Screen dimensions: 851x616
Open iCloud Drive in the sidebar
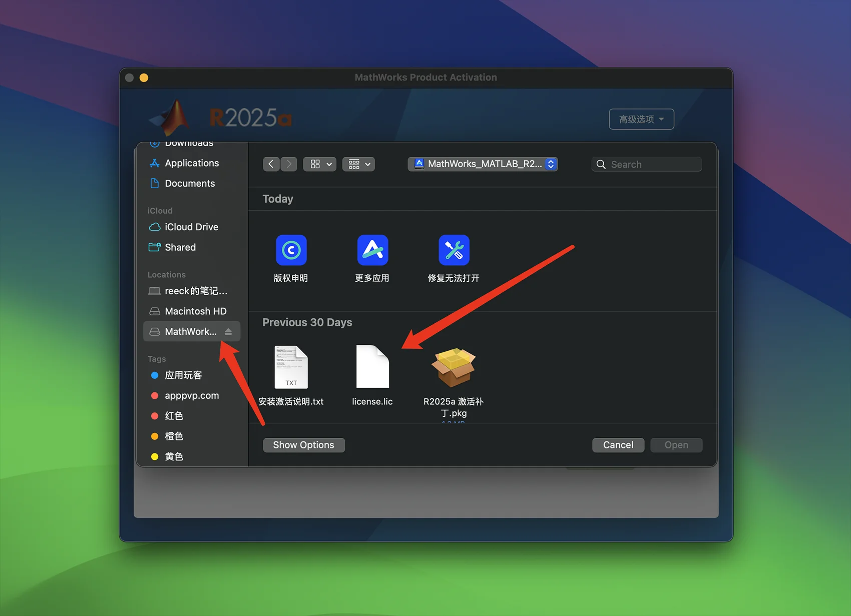coord(192,227)
